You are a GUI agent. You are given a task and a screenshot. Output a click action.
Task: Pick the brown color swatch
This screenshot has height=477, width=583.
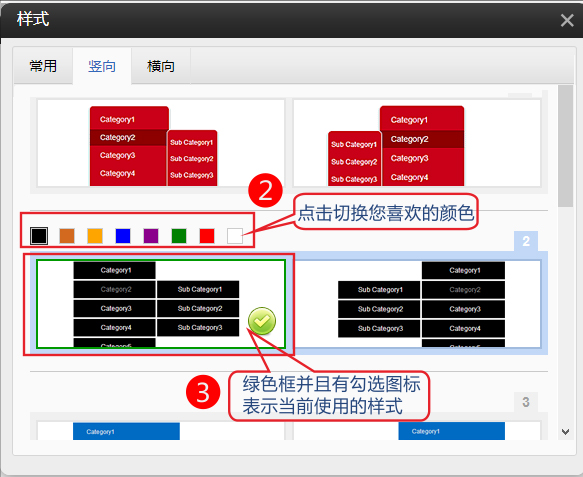coord(67,236)
